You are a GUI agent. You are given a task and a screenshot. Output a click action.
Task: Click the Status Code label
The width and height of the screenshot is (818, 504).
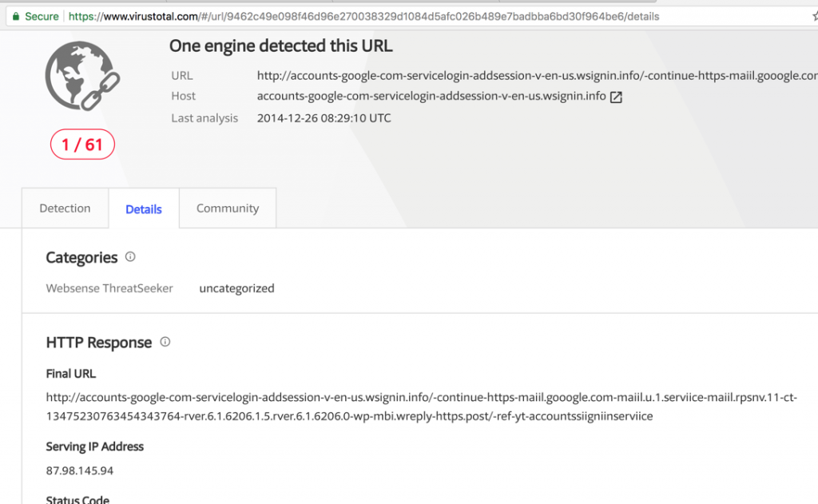[x=77, y=498]
